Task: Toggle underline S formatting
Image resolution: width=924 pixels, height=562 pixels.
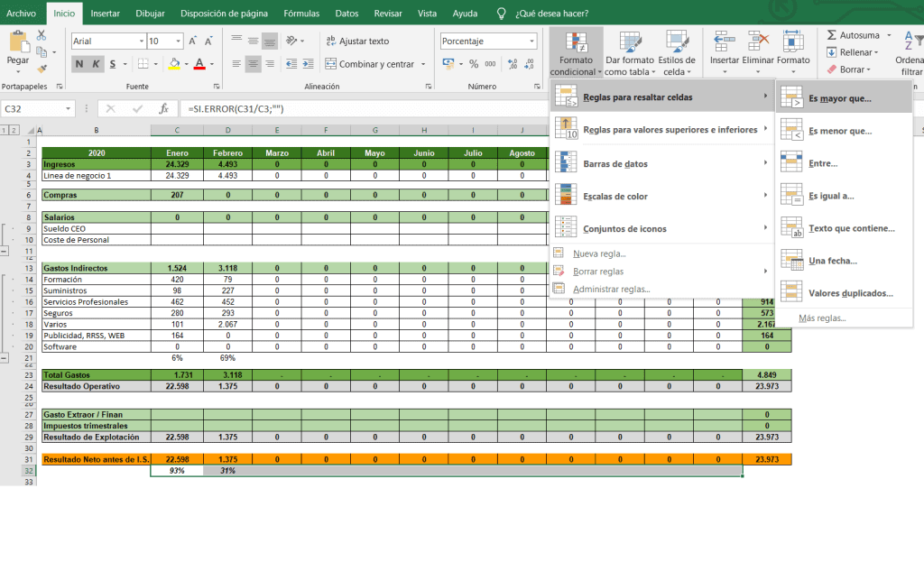Action: pyautogui.click(x=113, y=64)
